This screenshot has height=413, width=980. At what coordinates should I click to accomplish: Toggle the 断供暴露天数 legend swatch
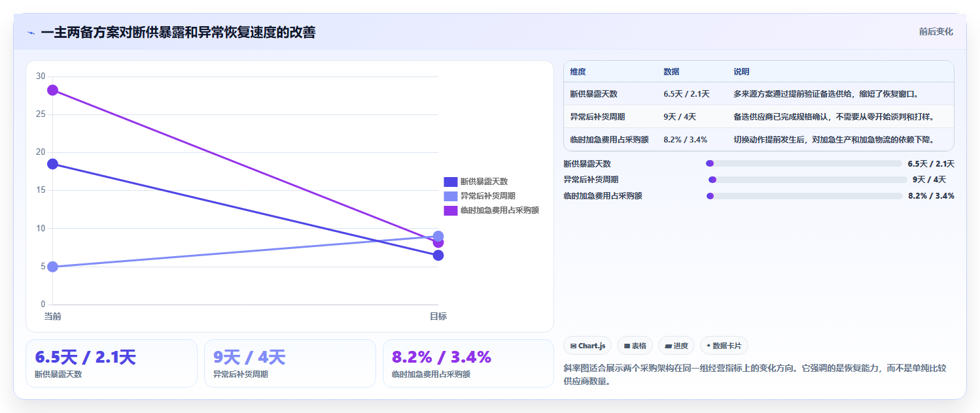point(451,182)
